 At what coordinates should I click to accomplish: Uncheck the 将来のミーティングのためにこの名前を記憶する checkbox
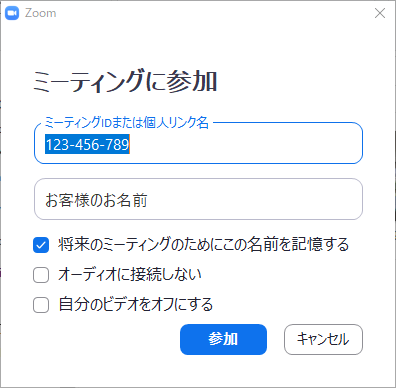[41, 245]
